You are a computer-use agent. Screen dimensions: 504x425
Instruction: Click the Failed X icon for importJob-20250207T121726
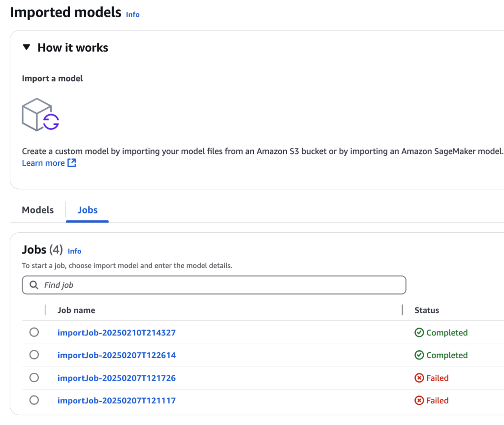coord(419,378)
